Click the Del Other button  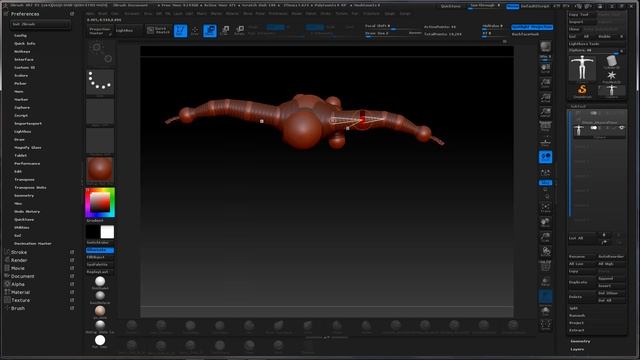tap(611, 293)
